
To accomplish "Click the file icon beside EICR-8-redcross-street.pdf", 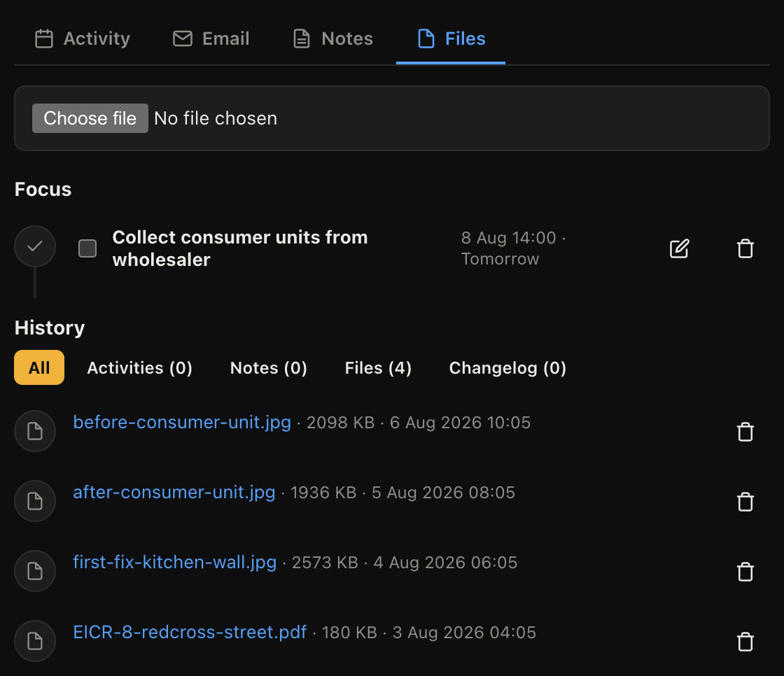I will 35,641.
